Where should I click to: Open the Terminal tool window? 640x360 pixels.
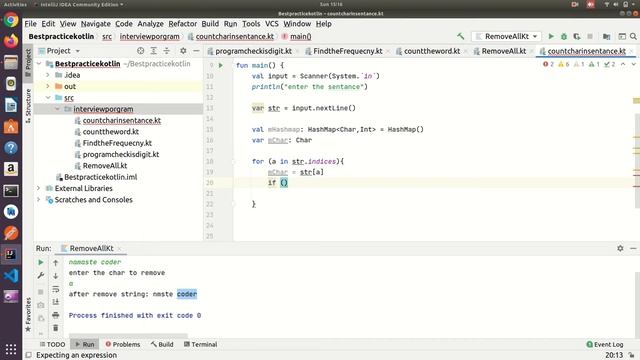[200, 344]
